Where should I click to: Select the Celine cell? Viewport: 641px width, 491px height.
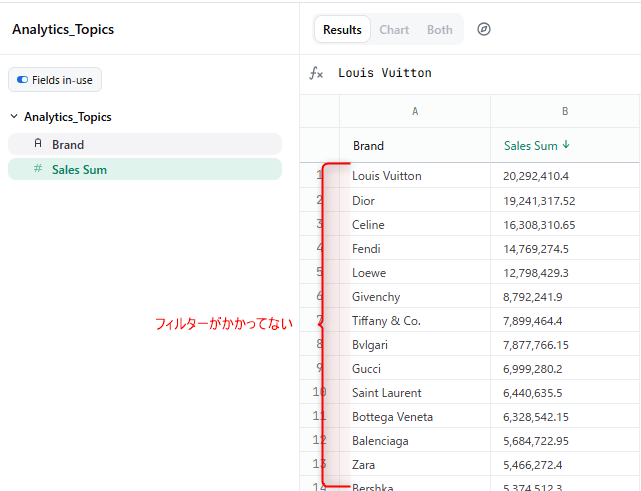415,224
